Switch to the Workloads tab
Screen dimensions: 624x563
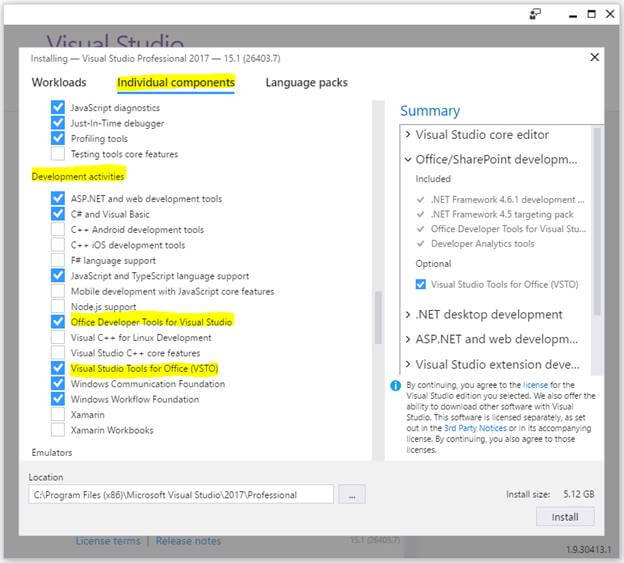coord(59,82)
